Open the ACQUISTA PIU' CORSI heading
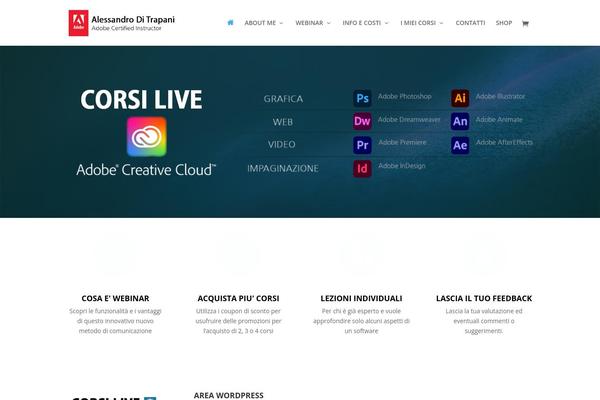This screenshot has width=600, height=400. tap(238, 298)
